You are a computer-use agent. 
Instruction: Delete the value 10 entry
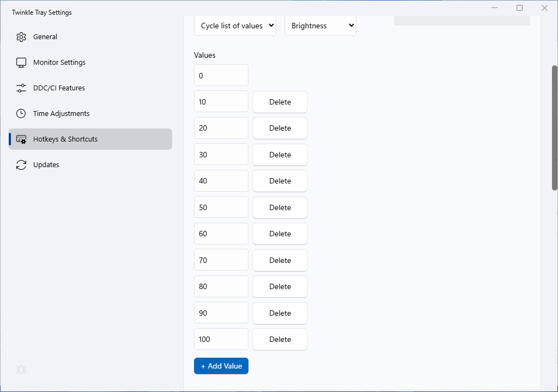point(280,102)
